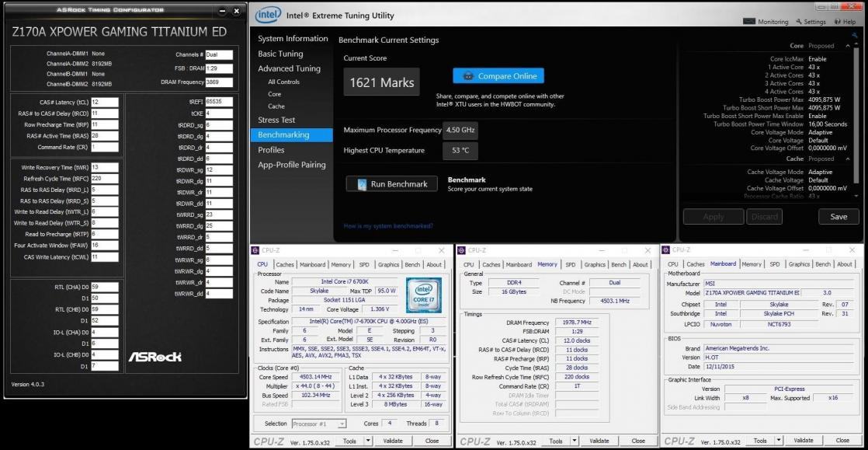The image size is (868, 450).
Task: Open the Core sub-item under Advanced Tuning
Action: click(275, 94)
